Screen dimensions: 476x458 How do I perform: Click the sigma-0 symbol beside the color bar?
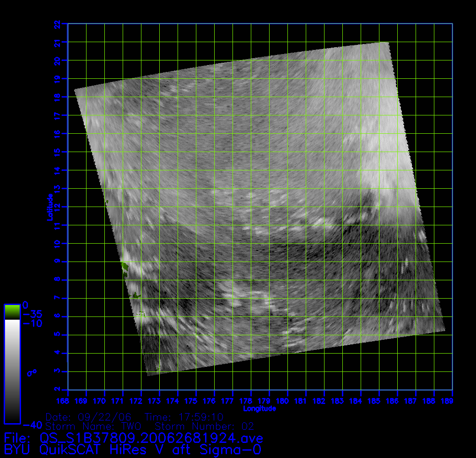click(x=32, y=373)
